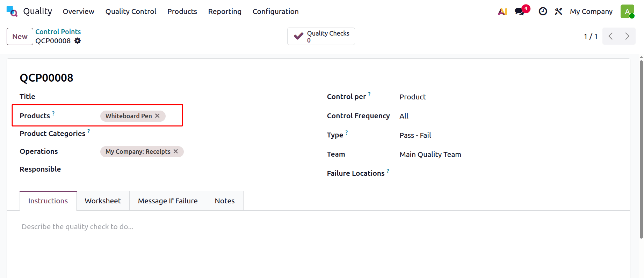Image resolution: width=644 pixels, height=278 pixels.
Task: Open the messages conversation icon
Action: click(x=520, y=12)
